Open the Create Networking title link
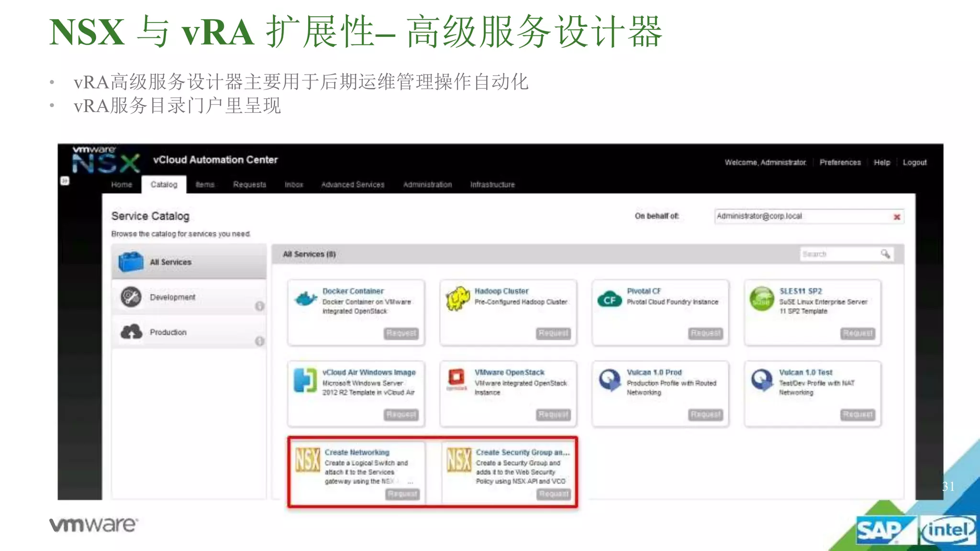 357,452
